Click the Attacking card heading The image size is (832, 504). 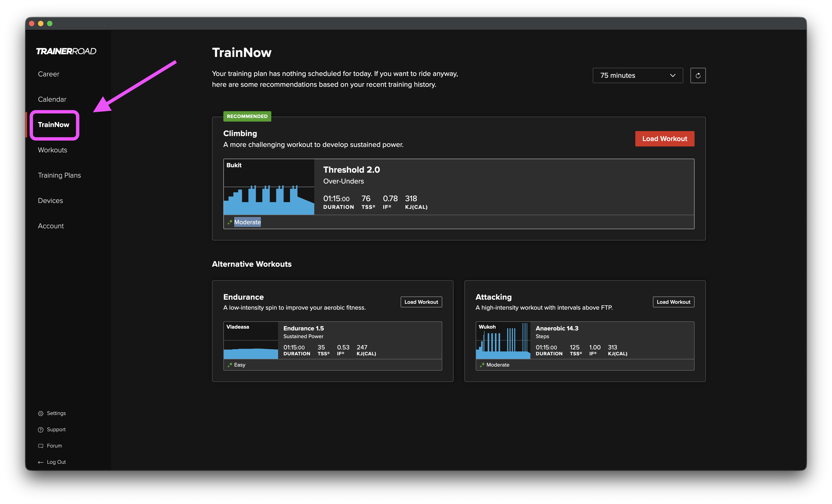(493, 297)
